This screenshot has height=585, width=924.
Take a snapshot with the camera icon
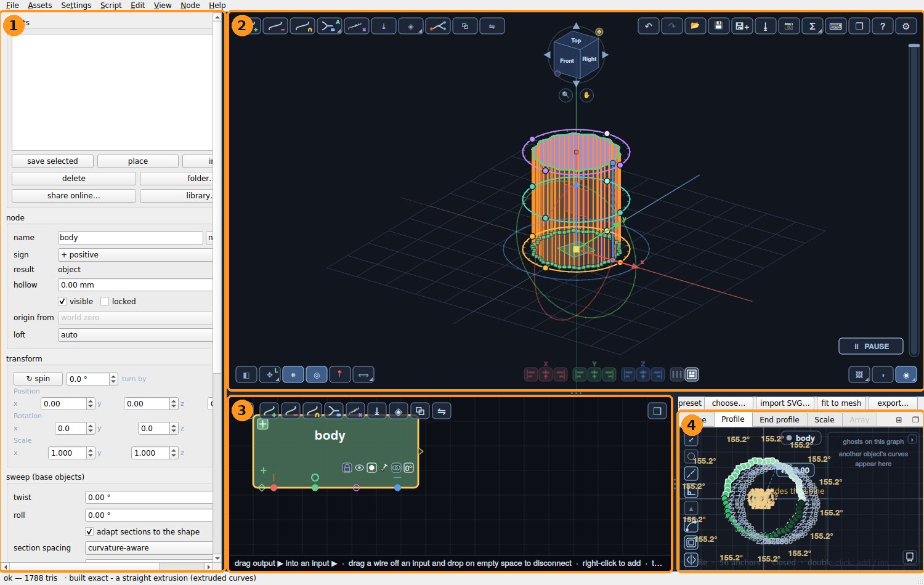789,26
